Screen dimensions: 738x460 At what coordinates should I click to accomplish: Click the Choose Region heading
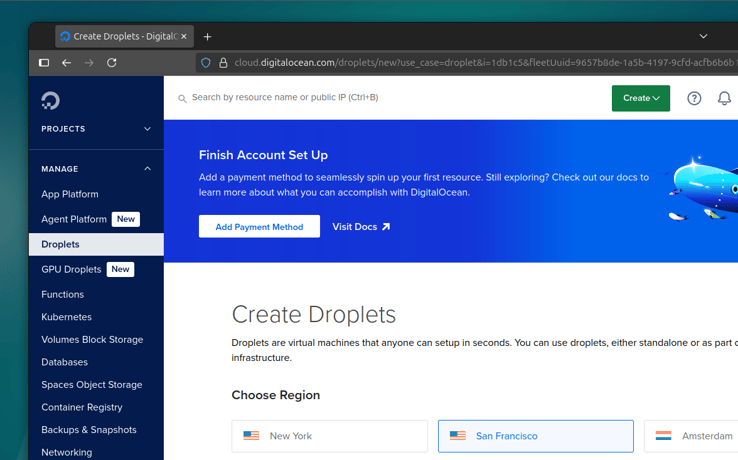[x=276, y=395]
